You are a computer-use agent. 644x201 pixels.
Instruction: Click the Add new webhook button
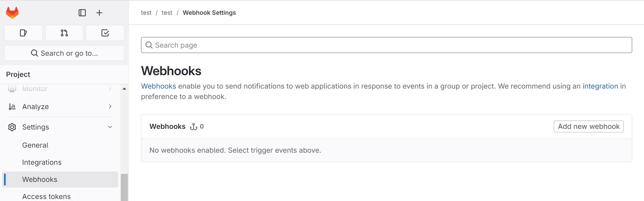tap(588, 127)
